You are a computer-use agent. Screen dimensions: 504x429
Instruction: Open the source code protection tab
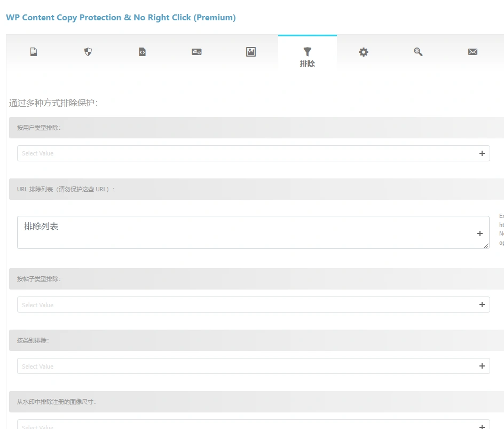142,51
